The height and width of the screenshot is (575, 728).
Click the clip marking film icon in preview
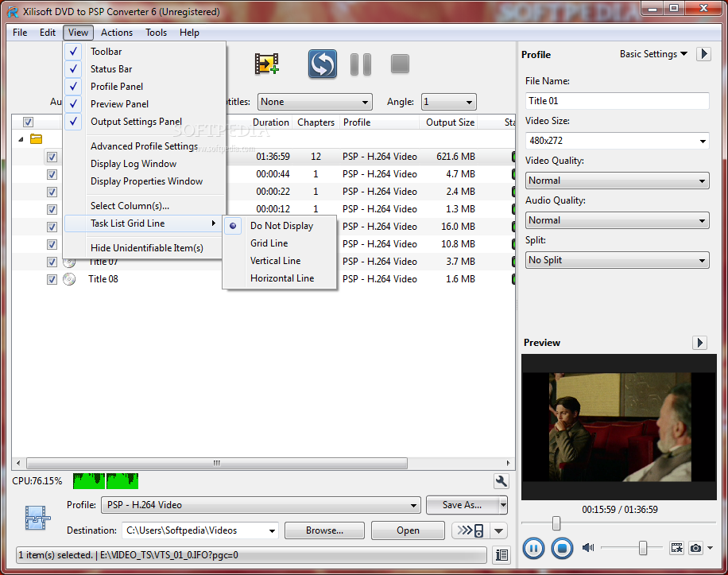coord(677,548)
